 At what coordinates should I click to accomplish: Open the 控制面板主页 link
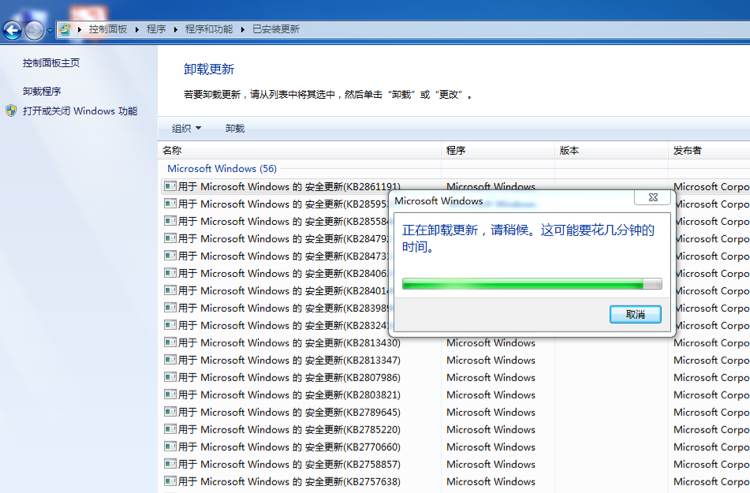[x=51, y=63]
